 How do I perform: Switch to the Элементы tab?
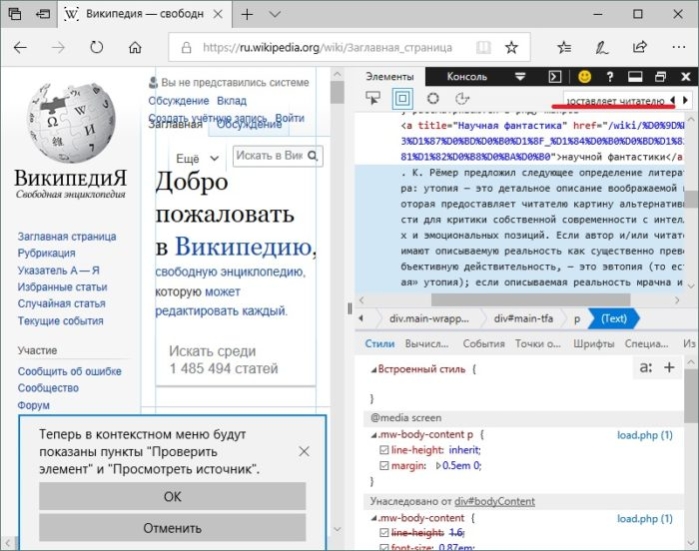click(390, 77)
